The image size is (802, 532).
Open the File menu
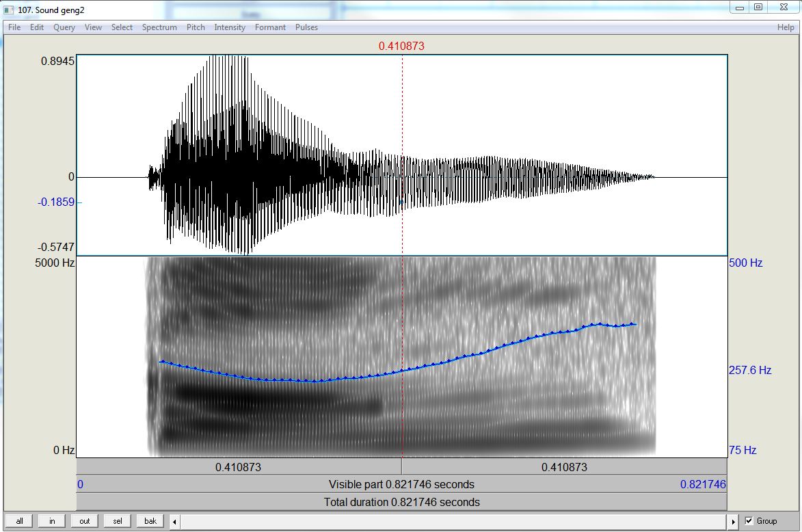(x=14, y=27)
